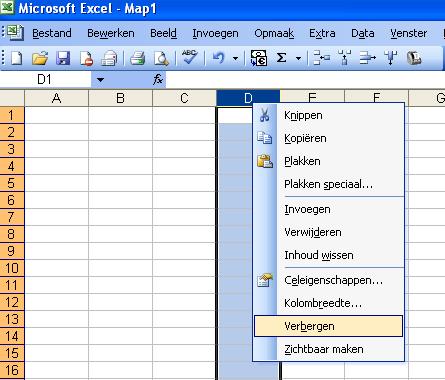445x380 pixels.
Task: Click the Permission document icon
Action: pyautogui.click(x=86, y=59)
